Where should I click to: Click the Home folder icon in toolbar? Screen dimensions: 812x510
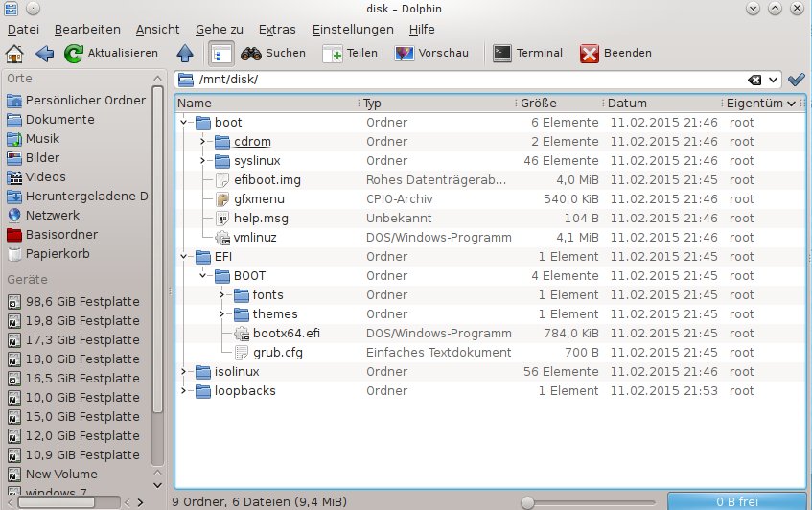coord(14,53)
